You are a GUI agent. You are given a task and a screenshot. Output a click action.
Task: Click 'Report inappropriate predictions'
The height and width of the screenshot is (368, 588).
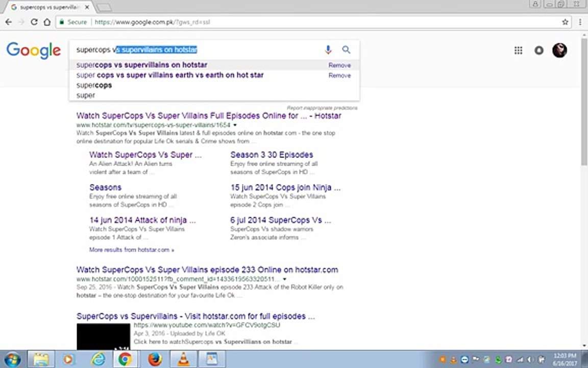322,108
